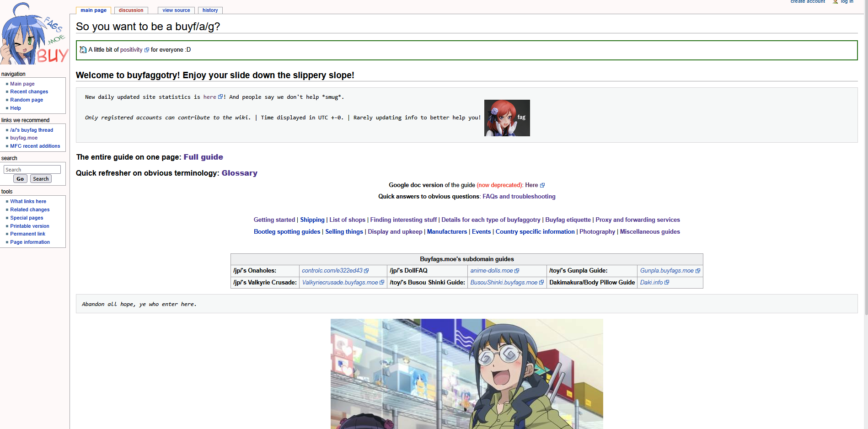The height and width of the screenshot is (429, 868).
Task: Click the '/toy/'s Gunpla Guide:' table cell
Action: pos(592,271)
